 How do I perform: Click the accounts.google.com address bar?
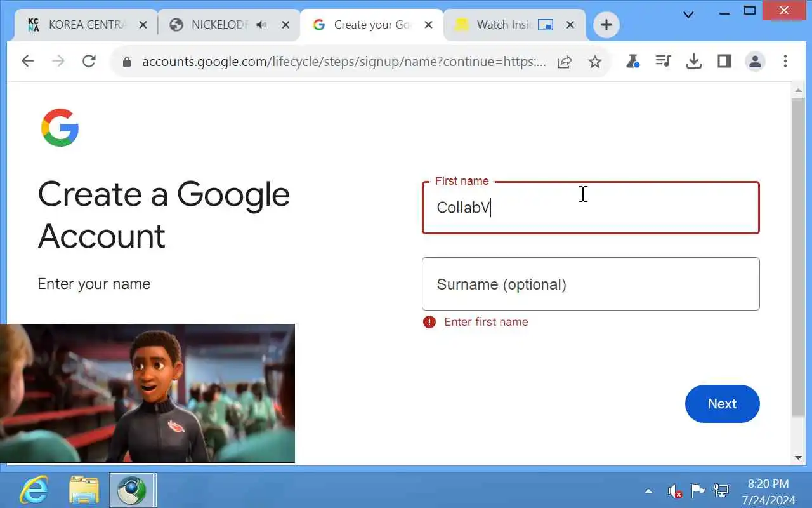(x=343, y=62)
